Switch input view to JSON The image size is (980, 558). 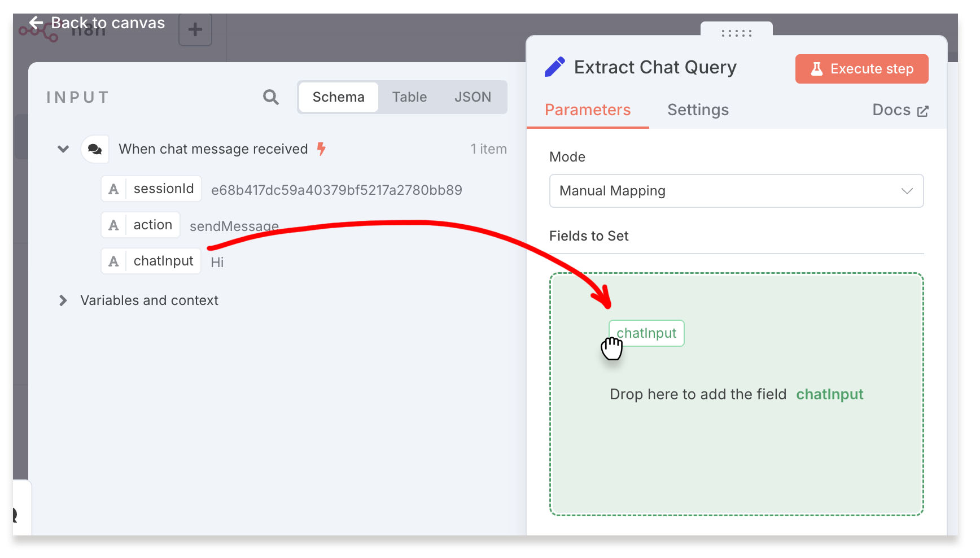473,97
